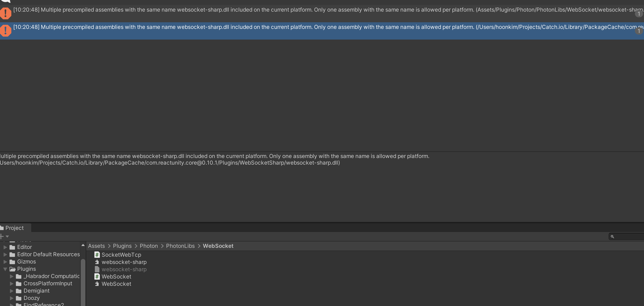
Task: Click the search magnifier icon
Action: tap(612, 236)
